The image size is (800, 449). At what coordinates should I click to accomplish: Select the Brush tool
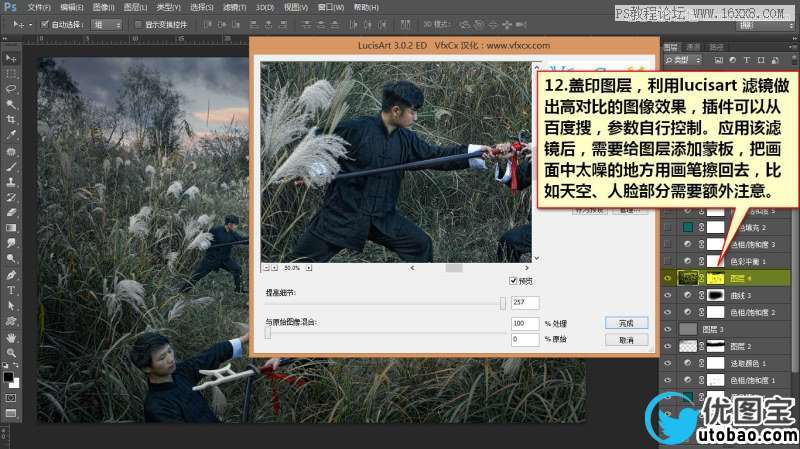[11, 167]
